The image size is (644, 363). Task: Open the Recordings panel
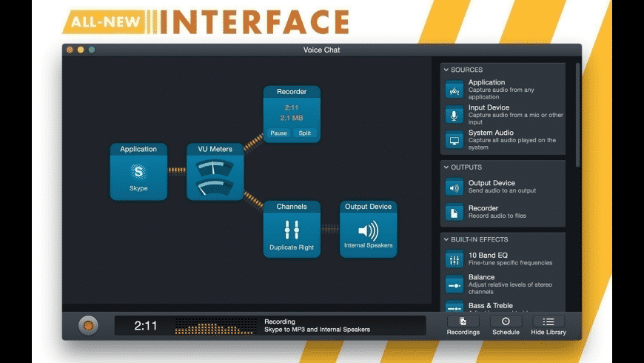tap(463, 324)
